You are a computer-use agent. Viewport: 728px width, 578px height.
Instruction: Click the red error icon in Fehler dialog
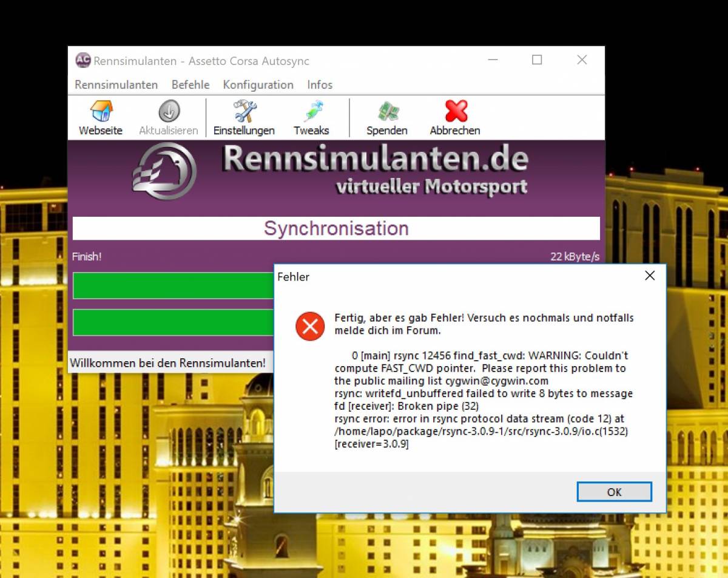[x=310, y=327]
